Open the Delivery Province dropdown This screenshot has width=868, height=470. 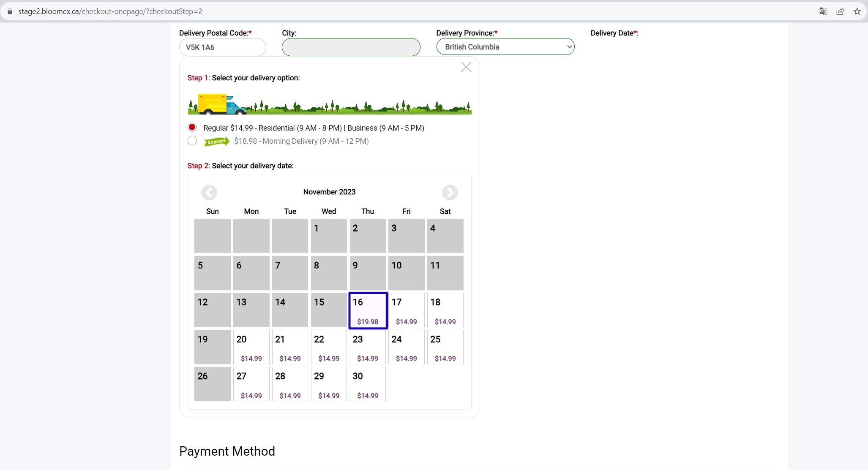click(x=505, y=46)
